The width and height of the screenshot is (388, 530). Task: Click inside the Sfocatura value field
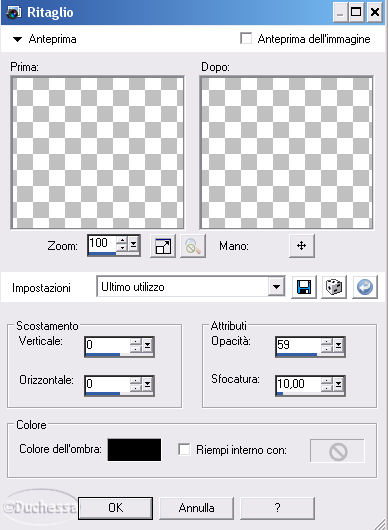click(298, 384)
